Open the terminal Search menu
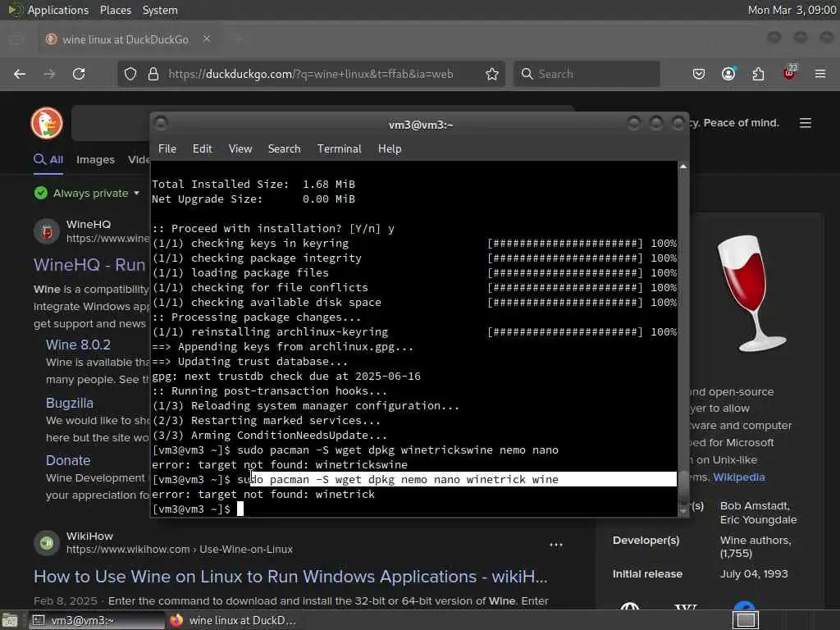 pos(284,149)
